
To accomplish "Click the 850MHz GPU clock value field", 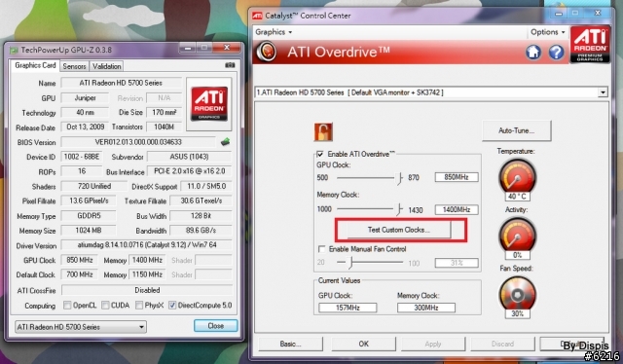I will [x=457, y=177].
